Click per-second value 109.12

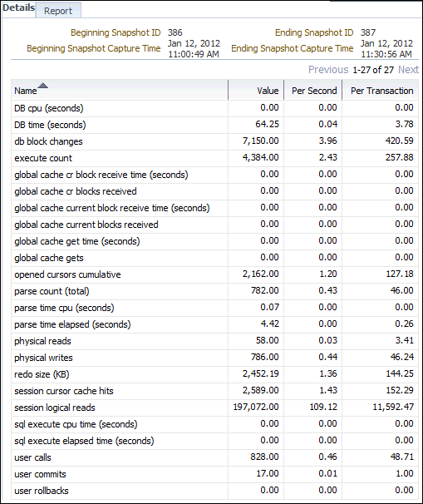(323, 408)
